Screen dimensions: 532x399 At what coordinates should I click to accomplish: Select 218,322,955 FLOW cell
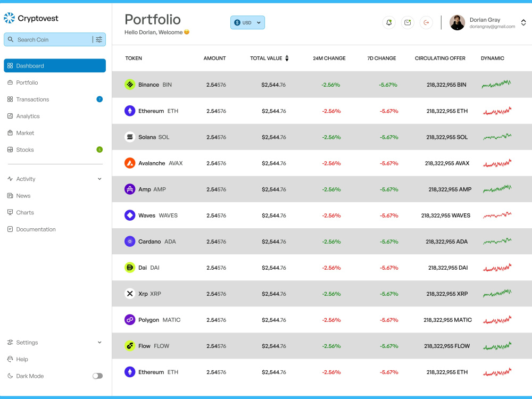click(x=447, y=346)
